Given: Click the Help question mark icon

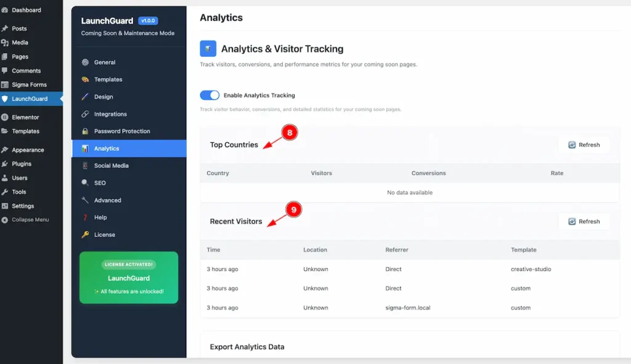Looking at the screenshot, I should click(85, 217).
